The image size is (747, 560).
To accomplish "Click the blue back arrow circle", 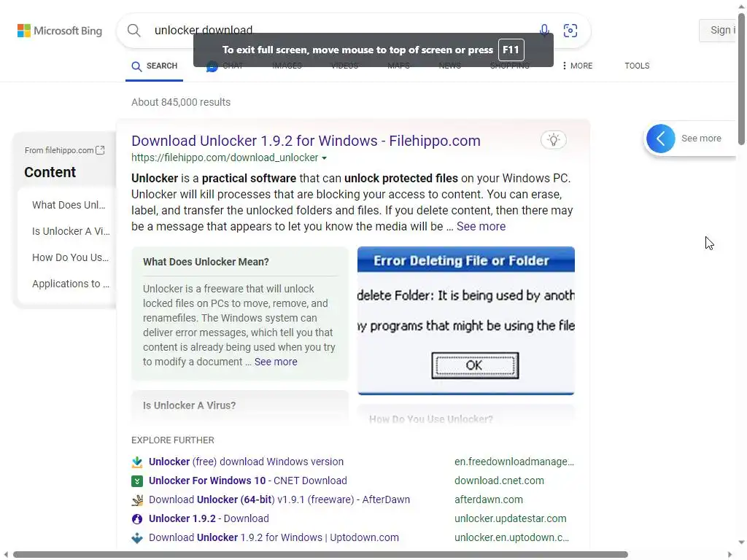I will pyautogui.click(x=661, y=139).
